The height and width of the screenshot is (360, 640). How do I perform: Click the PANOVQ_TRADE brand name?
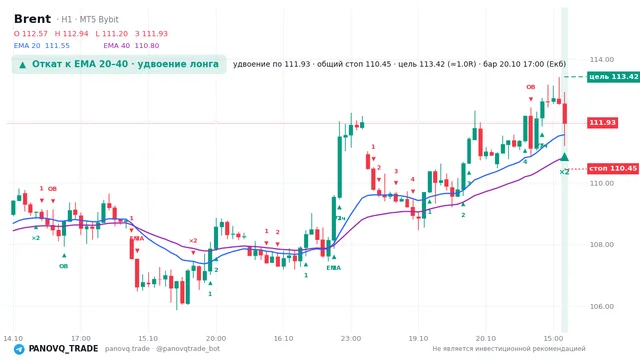(x=63, y=349)
